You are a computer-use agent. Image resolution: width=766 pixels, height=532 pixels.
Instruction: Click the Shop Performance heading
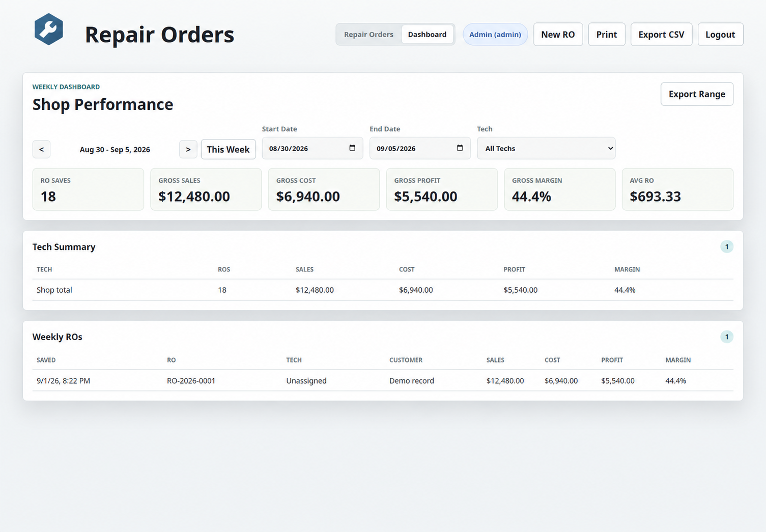click(x=103, y=104)
